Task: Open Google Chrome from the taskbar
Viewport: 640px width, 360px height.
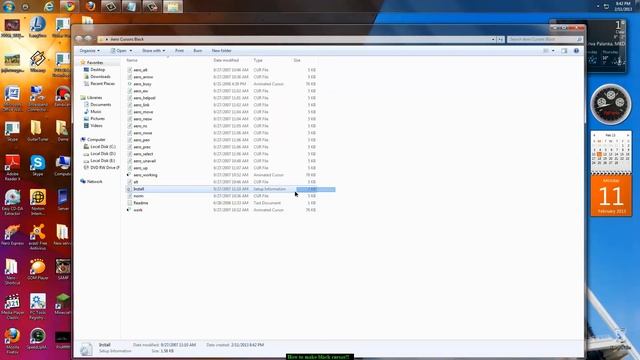Action: click(70, 6)
